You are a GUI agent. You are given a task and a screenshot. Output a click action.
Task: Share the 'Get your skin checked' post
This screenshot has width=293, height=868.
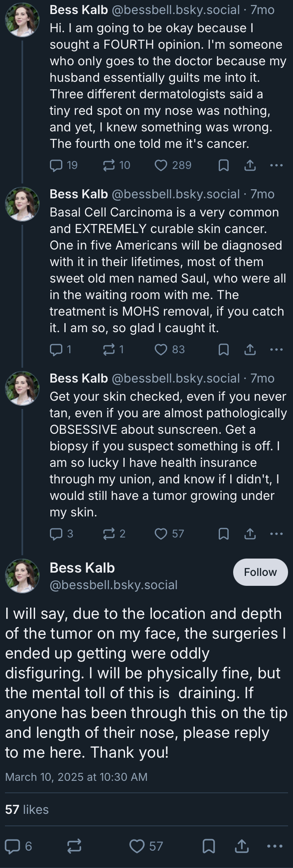tap(250, 534)
